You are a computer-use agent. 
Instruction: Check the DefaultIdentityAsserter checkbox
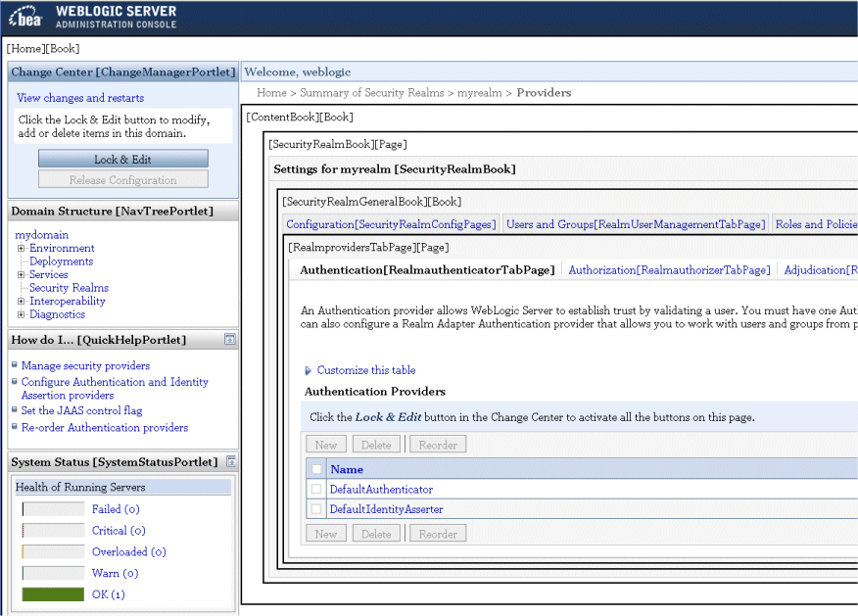[x=315, y=510]
